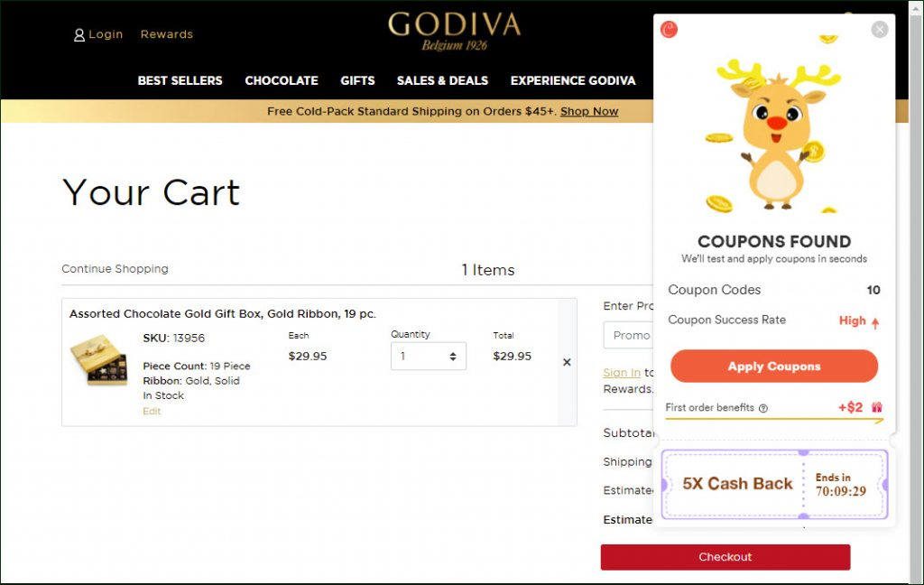Open the Best Sellers menu
The height and width of the screenshot is (585, 924).
tap(180, 80)
